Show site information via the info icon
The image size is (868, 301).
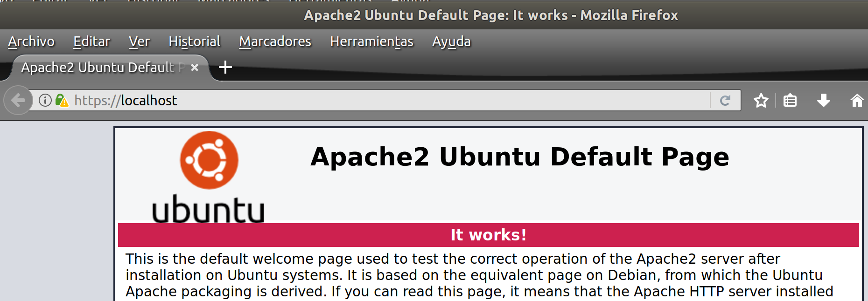point(45,100)
